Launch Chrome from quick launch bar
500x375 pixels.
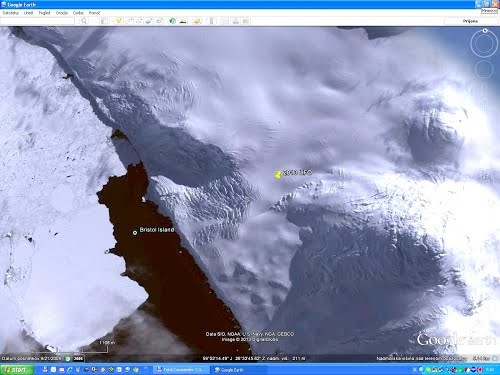pyautogui.click(x=136, y=370)
